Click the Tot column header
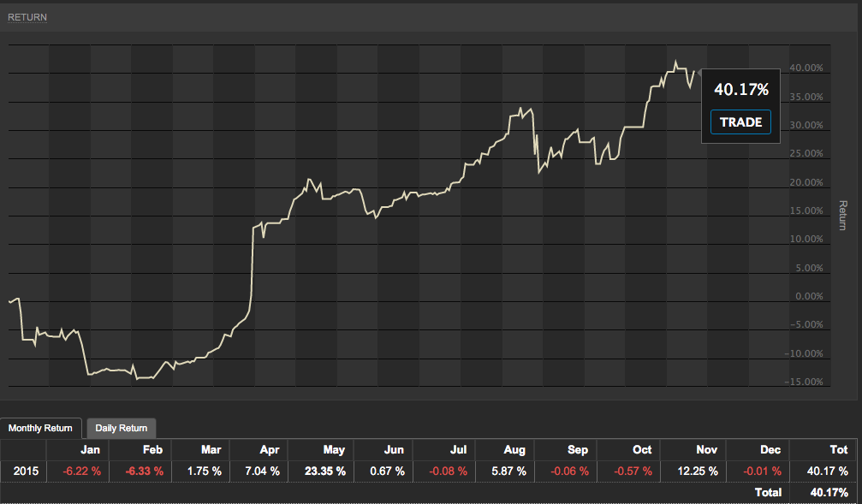 [838, 449]
